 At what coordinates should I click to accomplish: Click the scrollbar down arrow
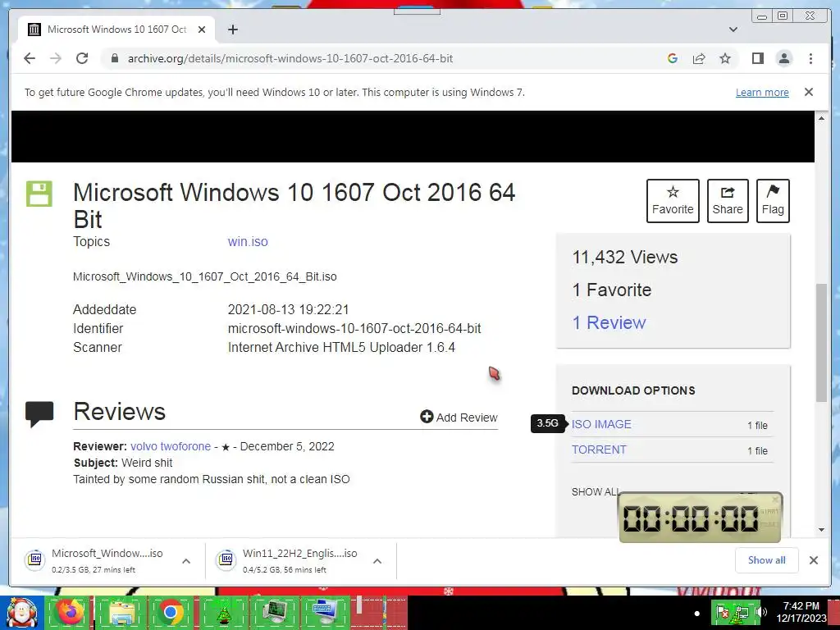821,530
